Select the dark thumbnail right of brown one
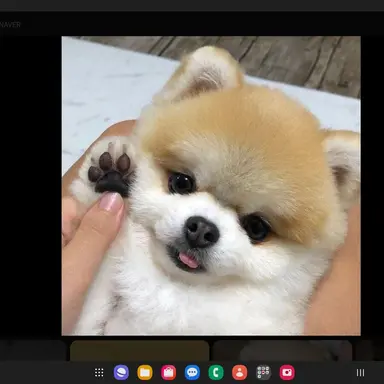The width and height of the screenshot is (384, 384). (282, 350)
